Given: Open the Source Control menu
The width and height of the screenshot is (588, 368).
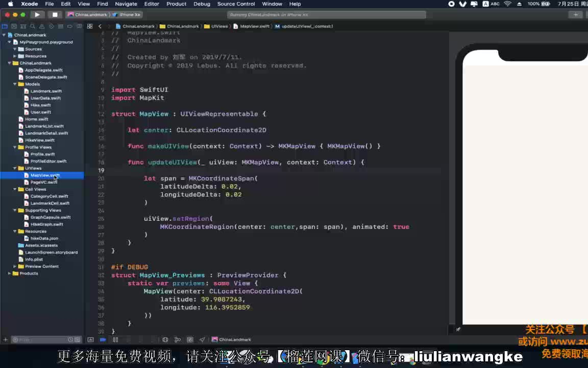Looking at the screenshot, I should click(x=235, y=4).
